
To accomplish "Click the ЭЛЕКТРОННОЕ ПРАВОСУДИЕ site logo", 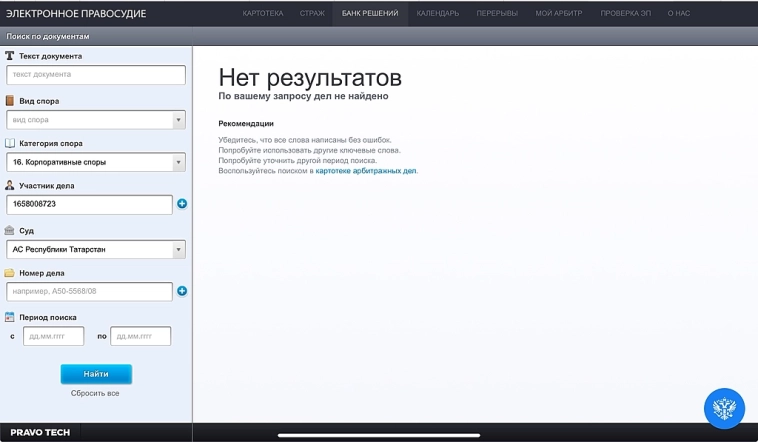I will point(76,14).
